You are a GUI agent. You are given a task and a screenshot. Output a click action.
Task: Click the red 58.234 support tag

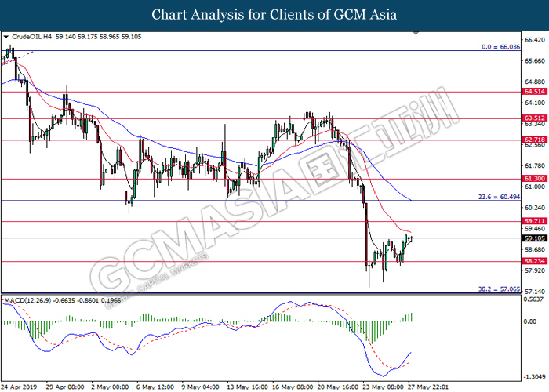click(x=533, y=262)
